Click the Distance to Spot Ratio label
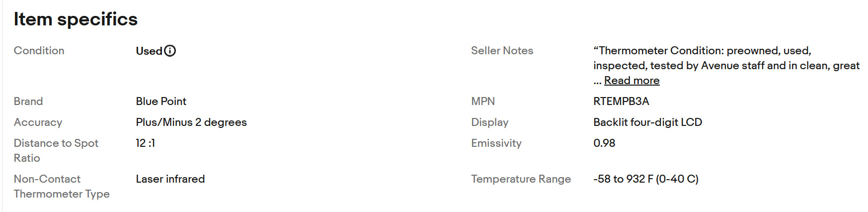Image resolution: width=868 pixels, height=212 pixels. point(56,151)
